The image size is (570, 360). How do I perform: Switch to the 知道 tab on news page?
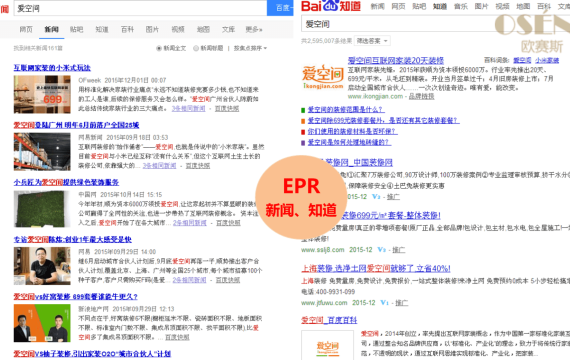(102, 29)
